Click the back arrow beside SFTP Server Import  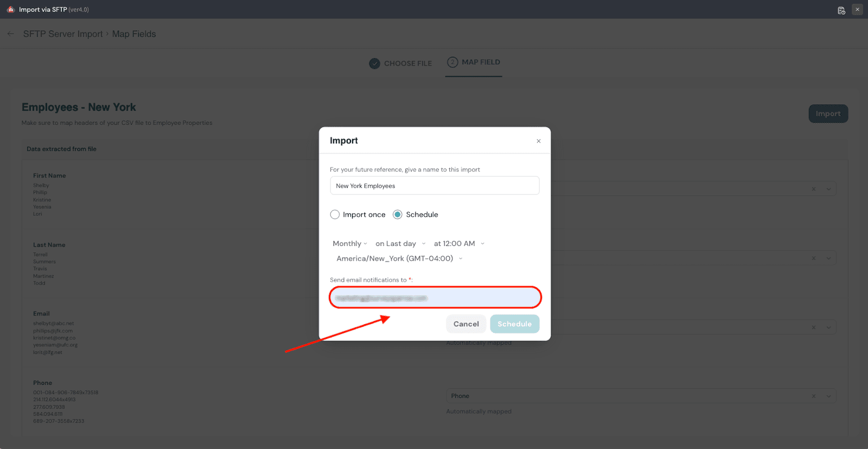pos(11,34)
